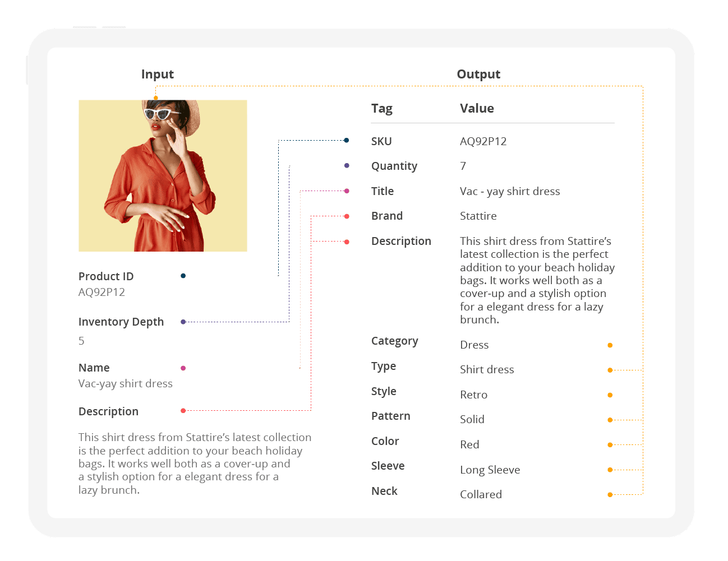The height and width of the screenshot is (561, 728).
Task: Click the dark dot left of SKU tag
Action: pos(347,140)
